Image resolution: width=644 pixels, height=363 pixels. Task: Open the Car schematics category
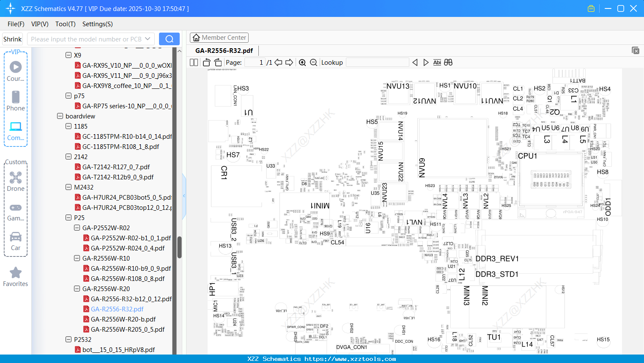click(x=16, y=241)
